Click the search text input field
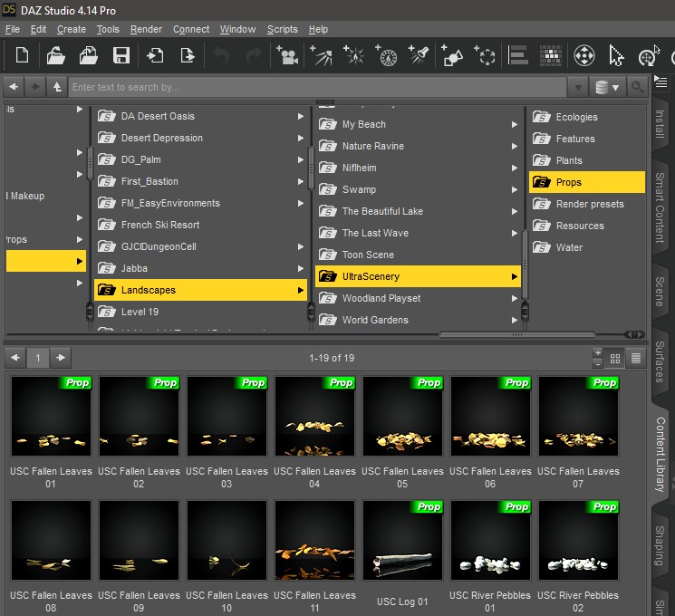 tap(317, 87)
